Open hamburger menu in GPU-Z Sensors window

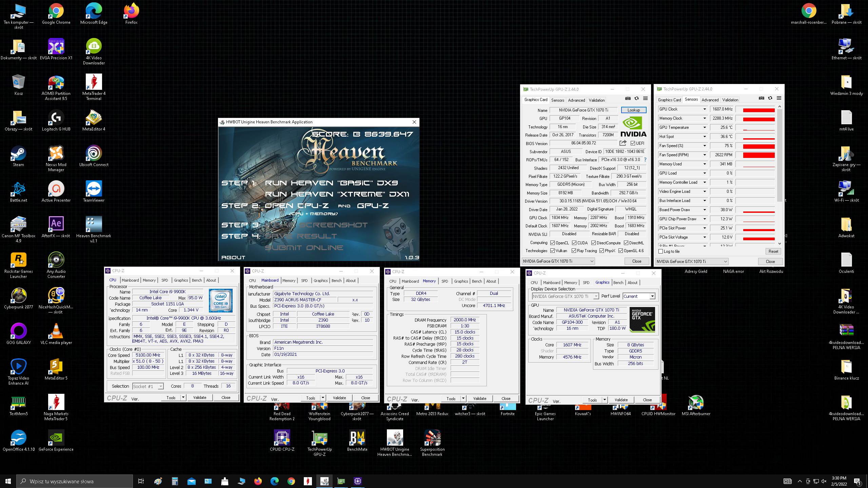[779, 98]
